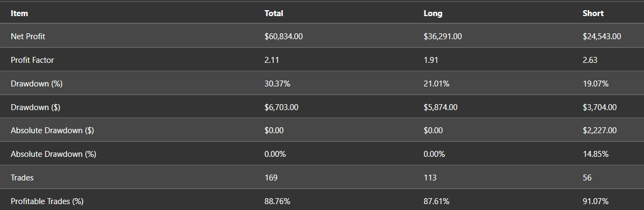Select Profitable Trades (%) row label

(x=47, y=201)
